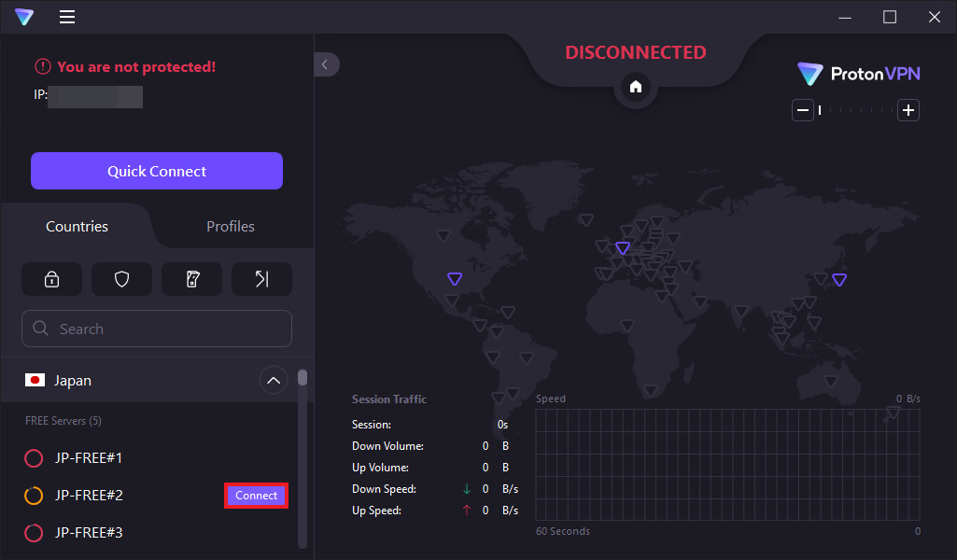Click the 'Session Traffic' heading
This screenshot has width=957, height=560.
388,399
